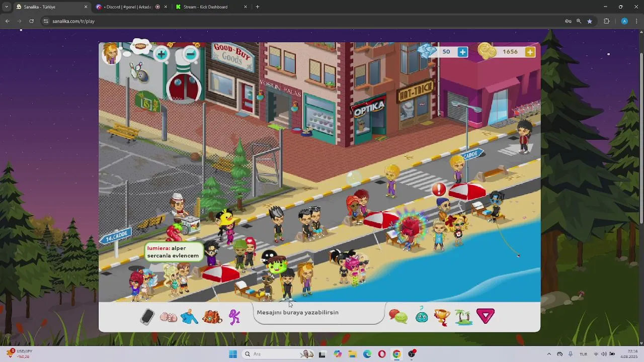
Task: Click the teal help creature icon
Action: (422, 316)
